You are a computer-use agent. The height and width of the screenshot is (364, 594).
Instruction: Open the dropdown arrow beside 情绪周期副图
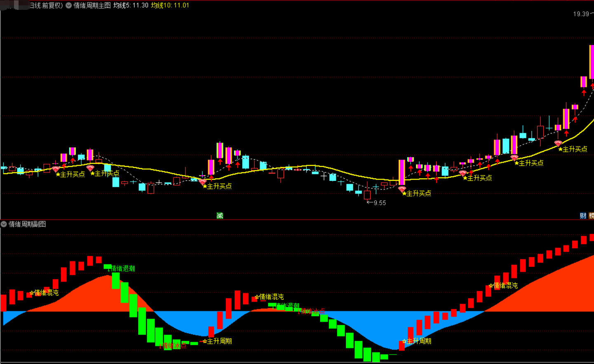click(4, 224)
